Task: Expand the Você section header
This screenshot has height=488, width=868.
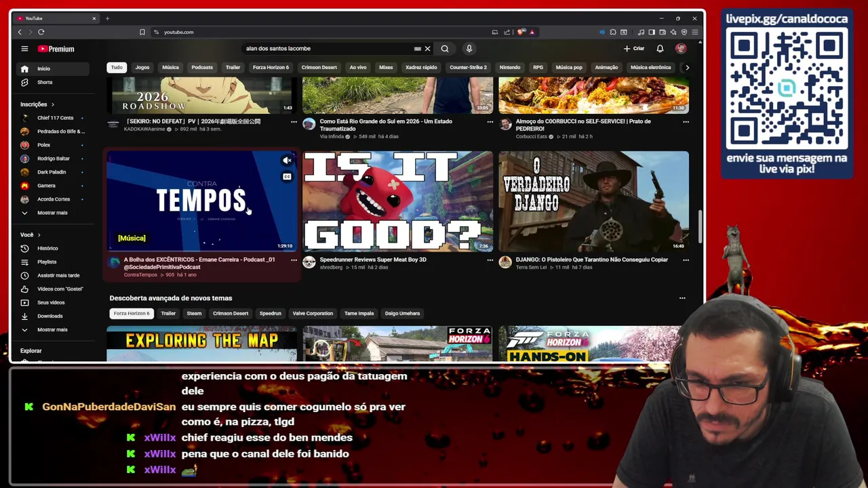Action: coord(31,235)
